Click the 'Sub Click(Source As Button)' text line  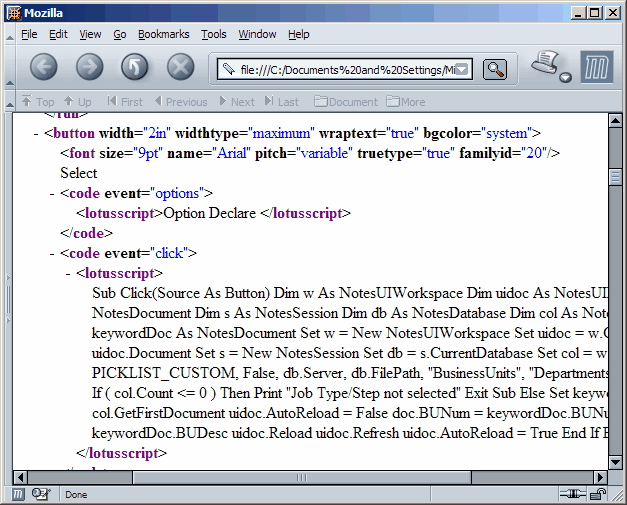(x=181, y=293)
